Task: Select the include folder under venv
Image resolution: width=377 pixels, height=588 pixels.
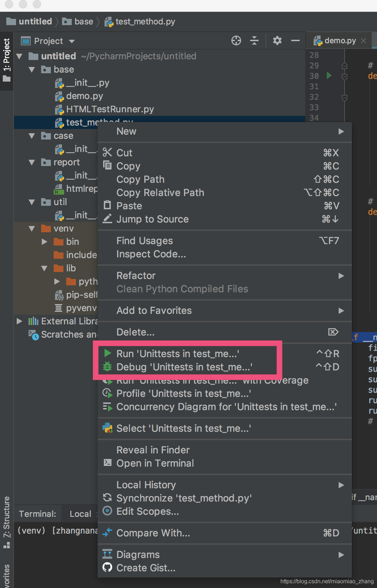Action: point(75,255)
